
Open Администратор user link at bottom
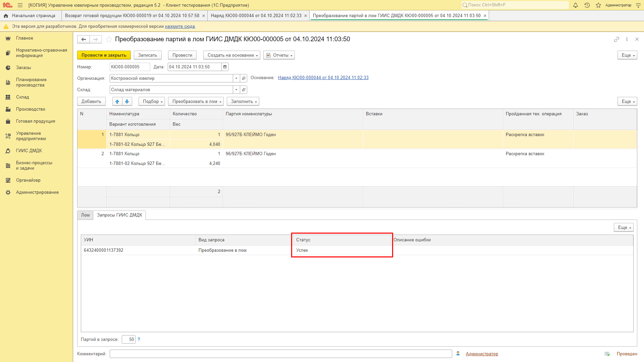point(482,354)
